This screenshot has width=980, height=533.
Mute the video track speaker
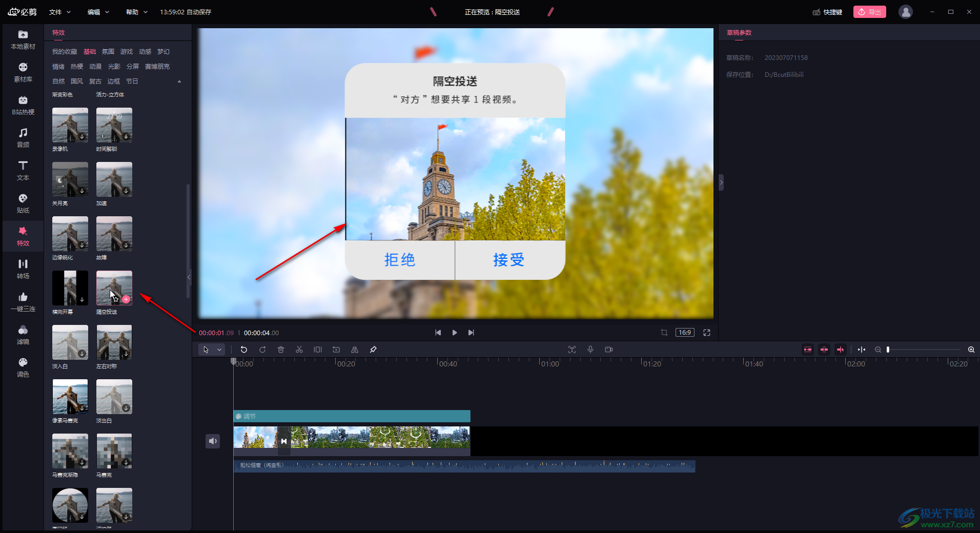pos(213,441)
